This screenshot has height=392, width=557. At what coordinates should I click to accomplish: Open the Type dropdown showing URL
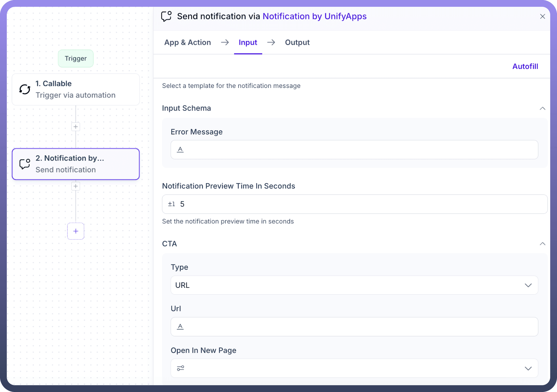[x=354, y=285]
